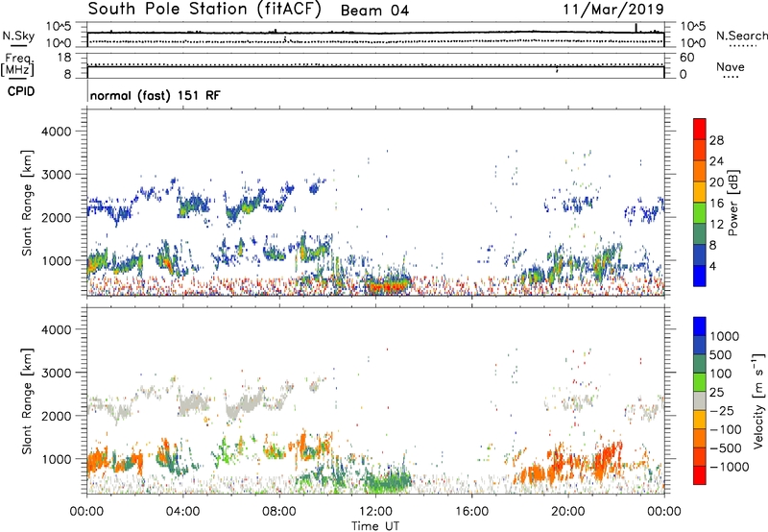Viewport: 768px width, 532px height.
Task: Click the CPID label
Action: pos(21,91)
